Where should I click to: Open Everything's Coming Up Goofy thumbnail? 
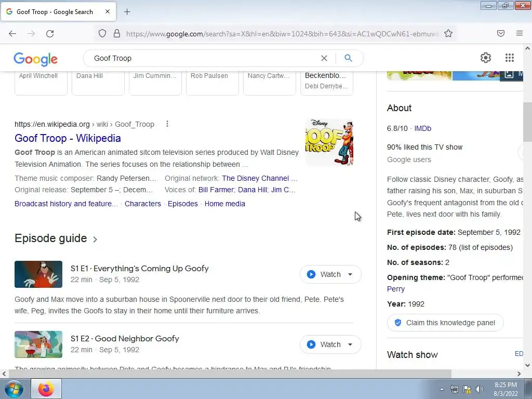[38, 274]
